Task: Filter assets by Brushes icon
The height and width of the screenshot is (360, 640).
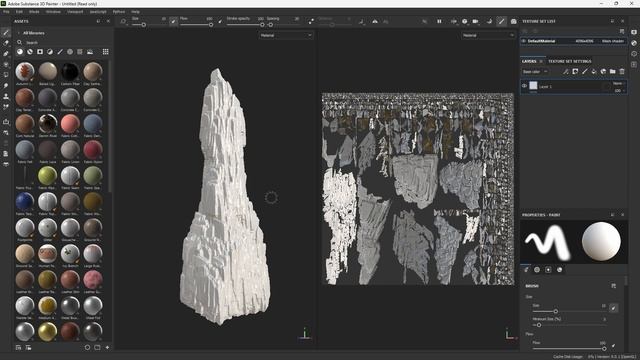Action: [60, 52]
